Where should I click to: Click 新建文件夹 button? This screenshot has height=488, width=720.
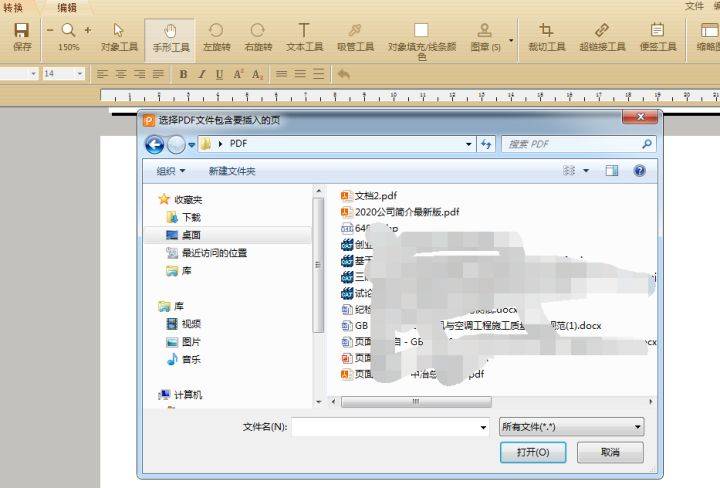tap(232, 171)
